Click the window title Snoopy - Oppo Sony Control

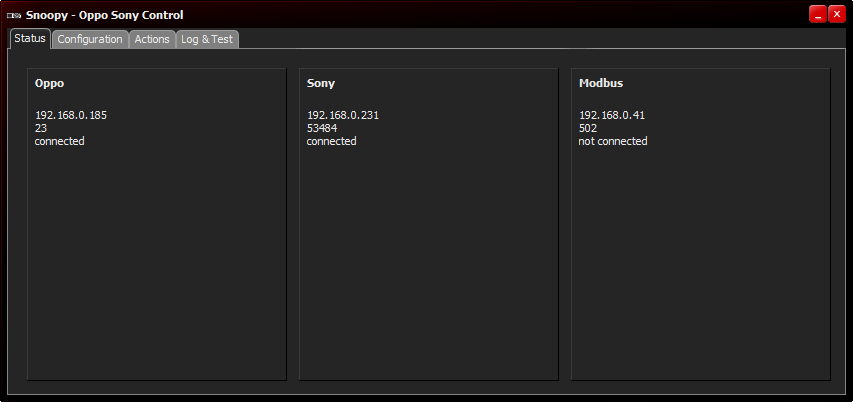[x=104, y=15]
